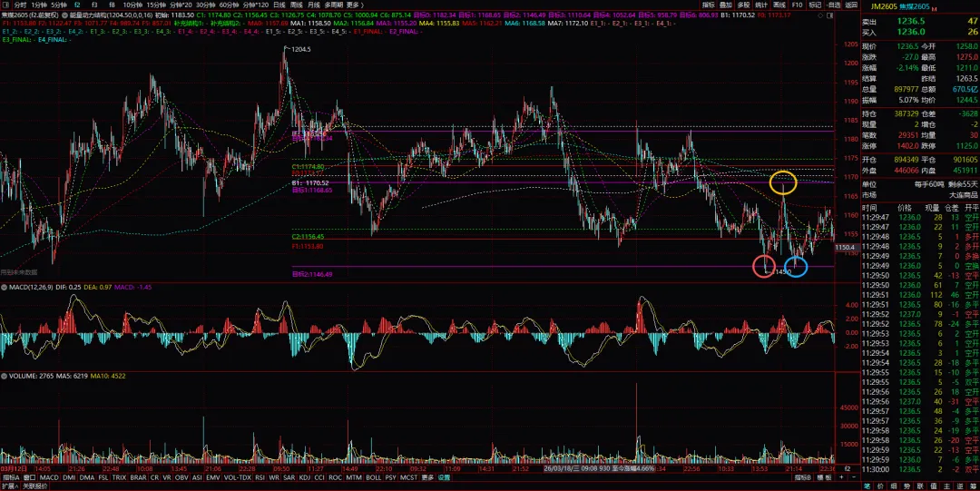Open the 指标B dropdown at bottom right
980x491 pixels.
(802, 477)
